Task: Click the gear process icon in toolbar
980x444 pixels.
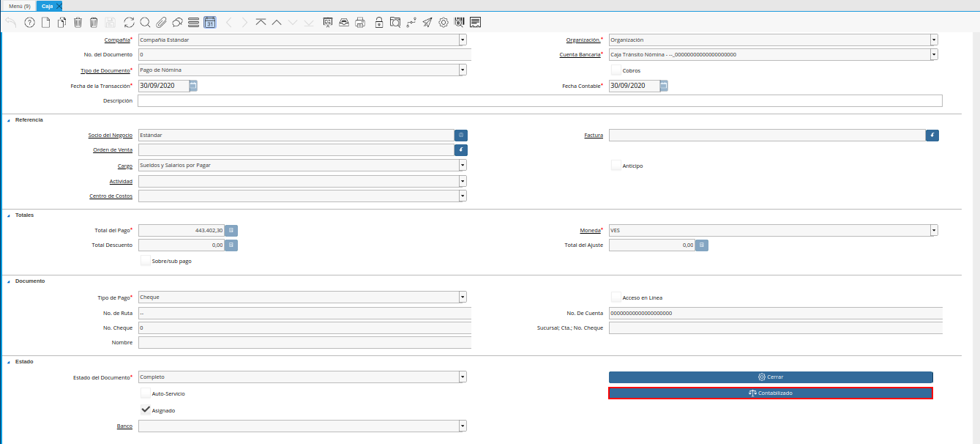Action: 444,23
